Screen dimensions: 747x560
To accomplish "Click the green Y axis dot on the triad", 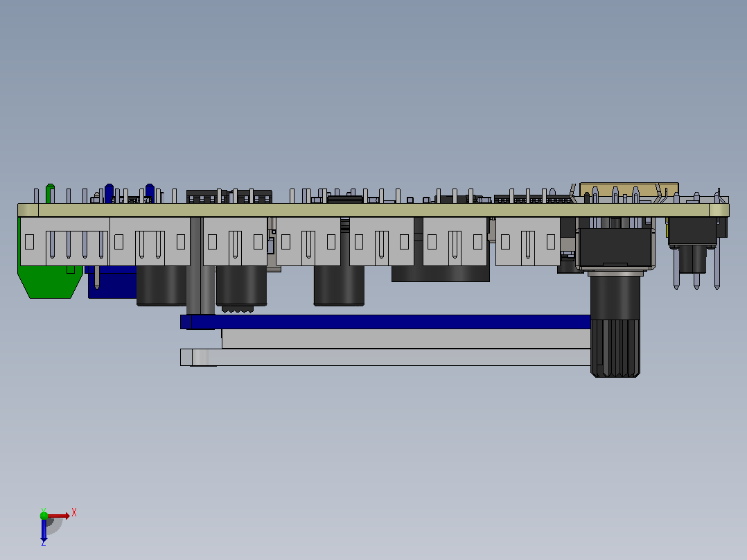I will (44, 515).
